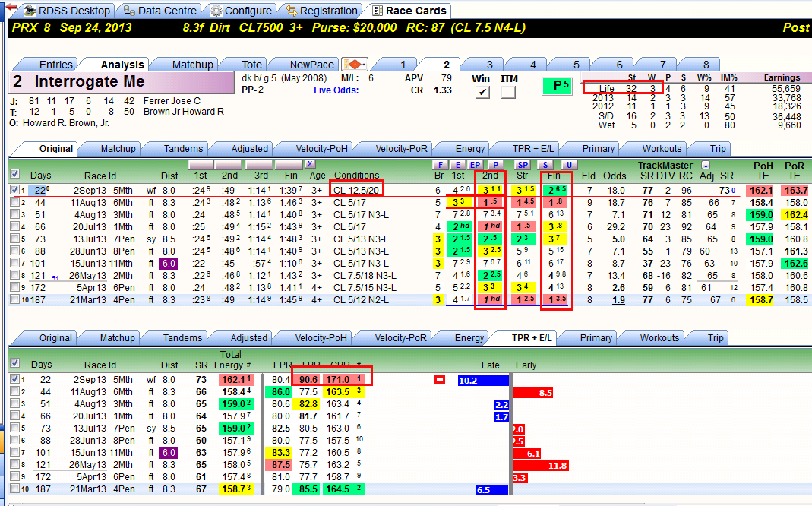Click the PoH TE column header

[763, 170]
